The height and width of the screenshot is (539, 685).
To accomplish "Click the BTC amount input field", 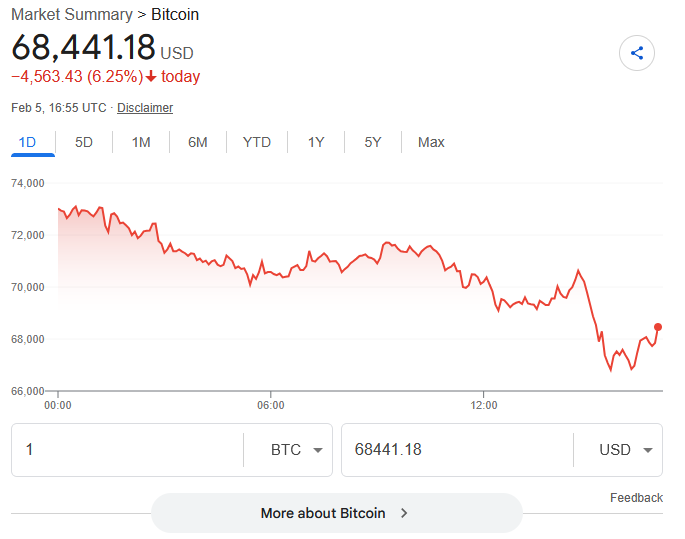I will (x=128, y=449).
